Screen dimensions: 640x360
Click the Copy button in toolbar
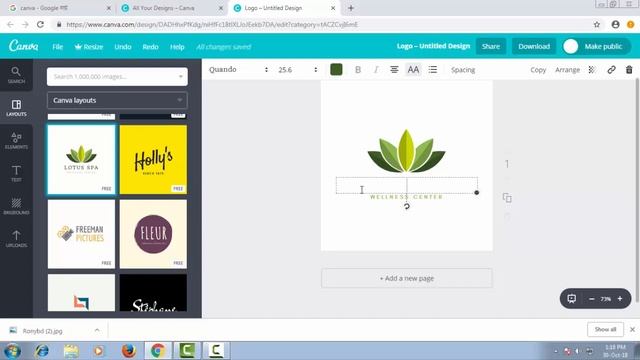pyautogui.click(x=538, y=70)
